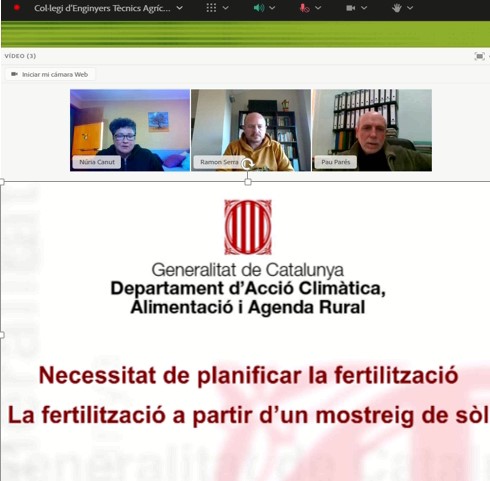Expand the arrow beside the pods grid
Viewport: 490px width, 481px height.
pos(225,8)
